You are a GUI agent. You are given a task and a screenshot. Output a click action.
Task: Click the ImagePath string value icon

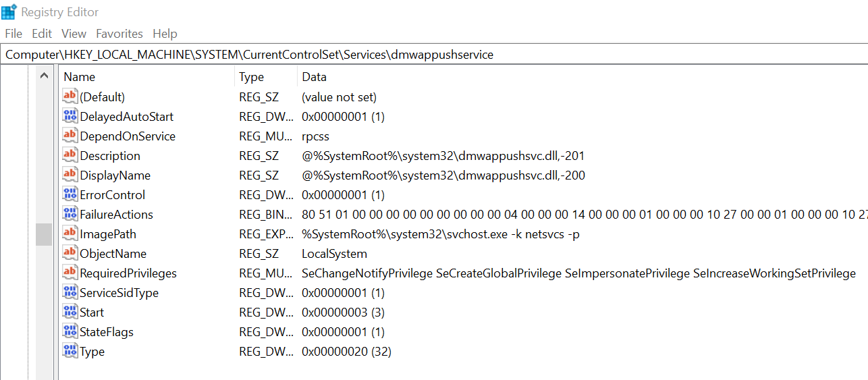tap(70, 234)
